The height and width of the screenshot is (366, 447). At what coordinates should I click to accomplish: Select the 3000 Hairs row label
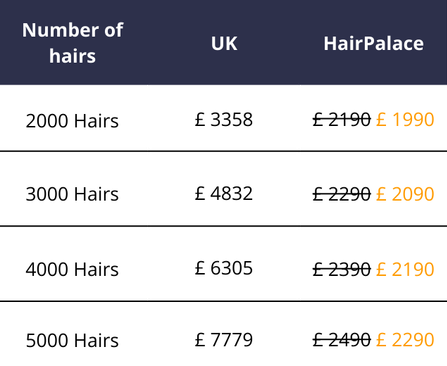click(x=72, y=194)
